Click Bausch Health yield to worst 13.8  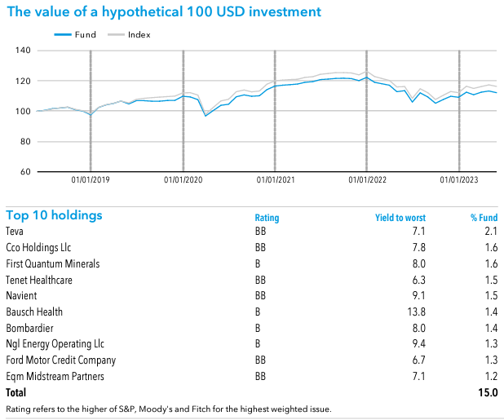click(x=417, y=312)
